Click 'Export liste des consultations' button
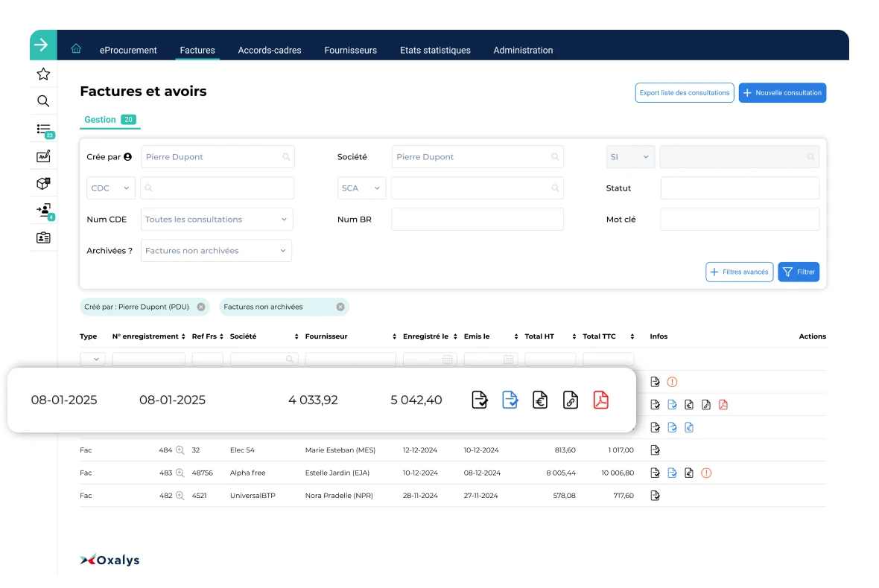879x588 pixels. point(685,93)
